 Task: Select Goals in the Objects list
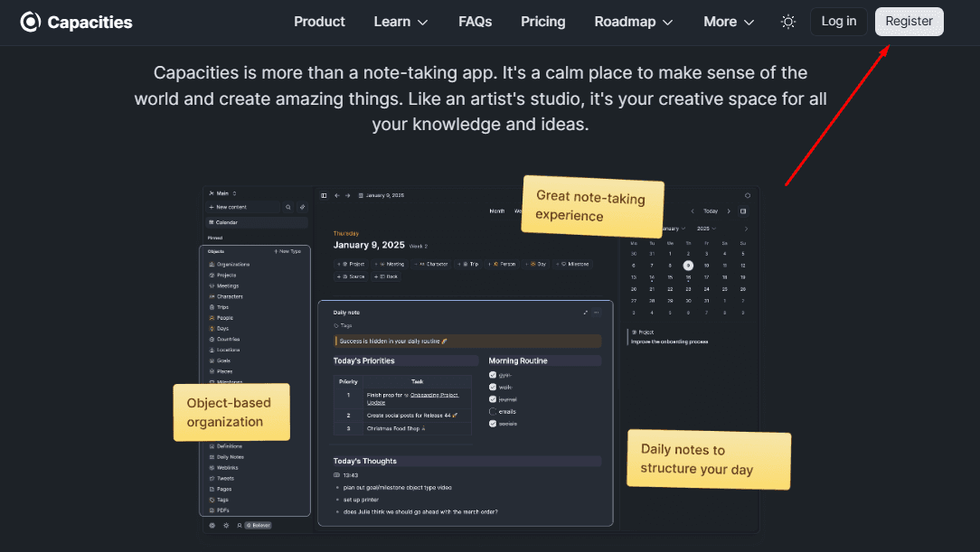(x=220, y=360)
